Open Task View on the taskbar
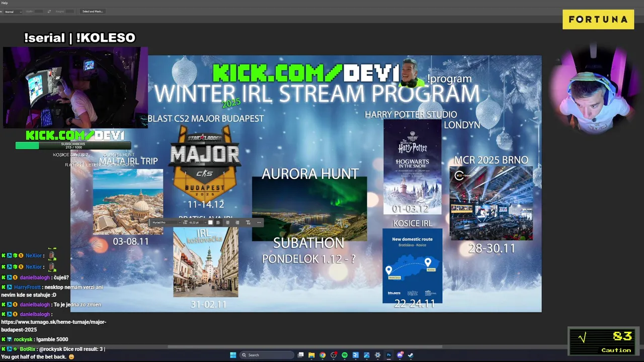This screenshot has width=644, height=362. pos(300,355)
